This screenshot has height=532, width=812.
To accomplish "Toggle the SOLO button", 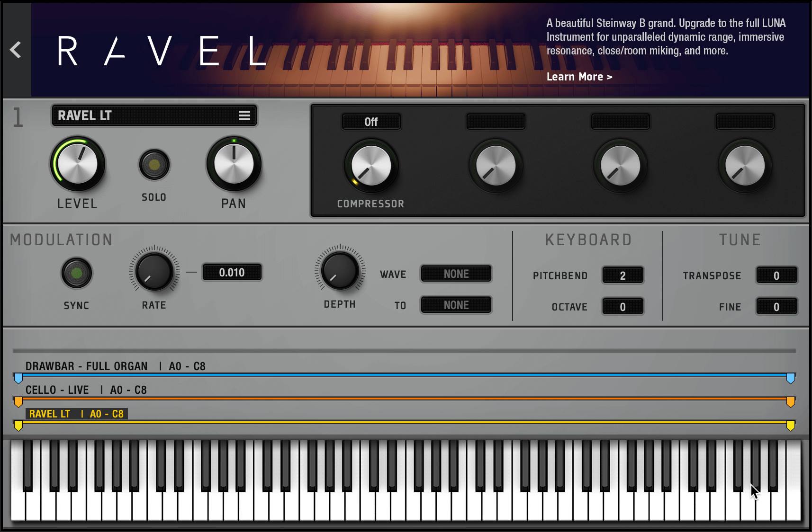I will (x=154, y=165).
